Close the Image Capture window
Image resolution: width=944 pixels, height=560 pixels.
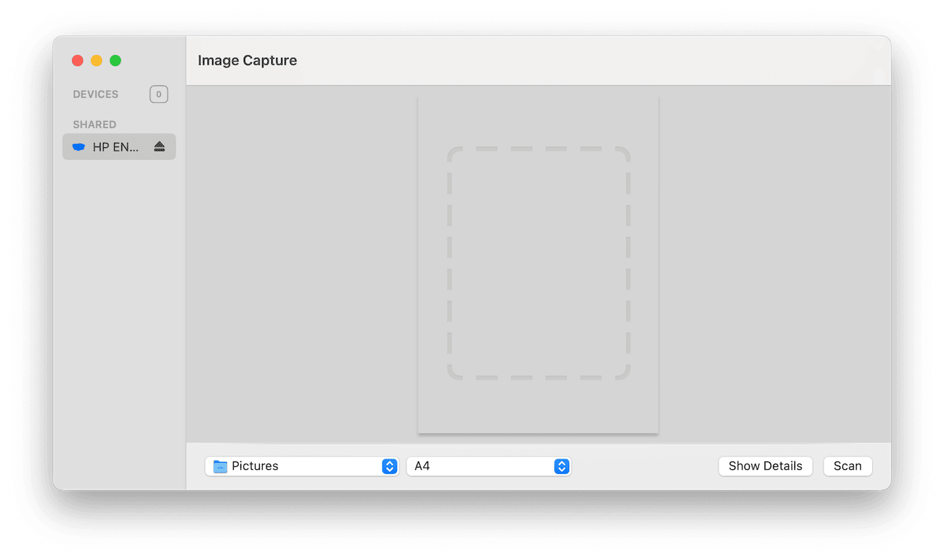(x=78, y=61)
